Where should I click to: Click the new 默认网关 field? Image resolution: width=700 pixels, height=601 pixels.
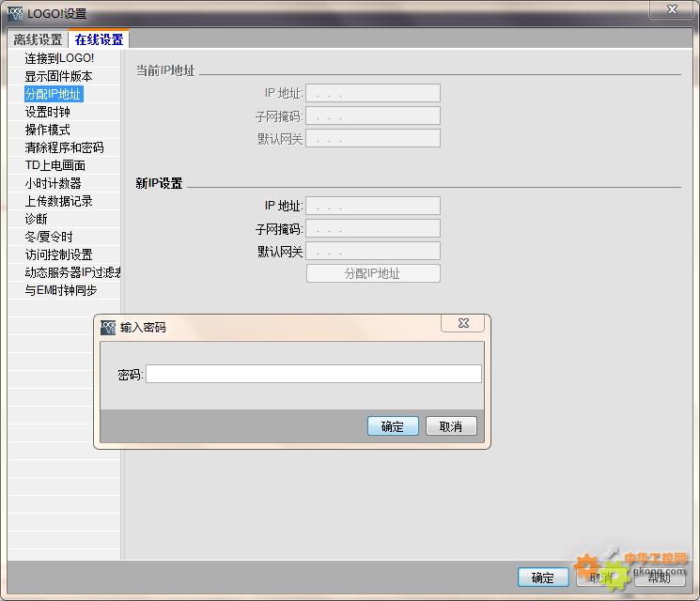tap(373, 251)
